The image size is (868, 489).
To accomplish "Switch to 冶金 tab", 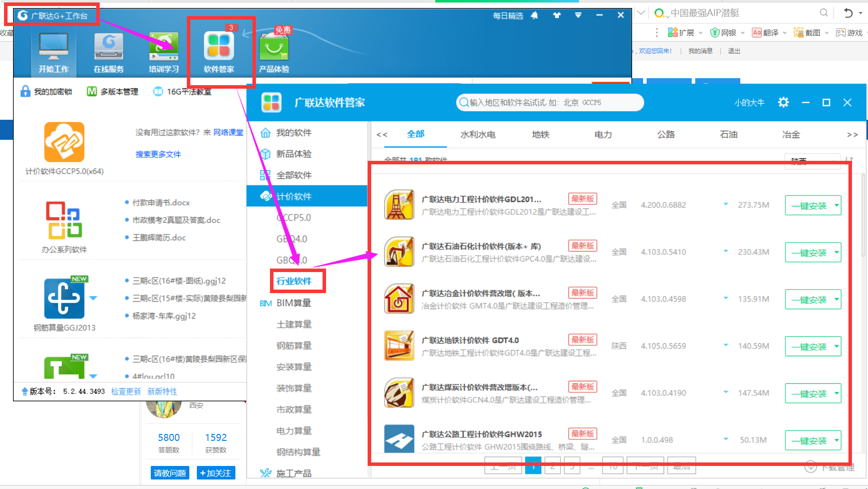I will 791,134.
